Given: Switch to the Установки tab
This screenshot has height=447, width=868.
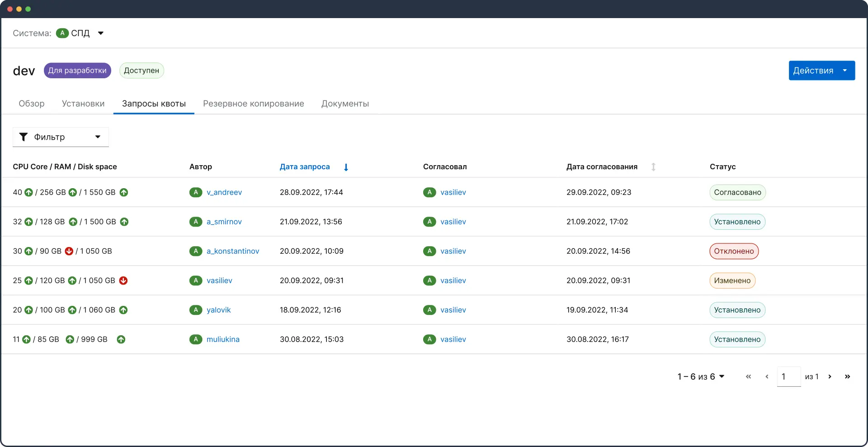Looking at the screenshot, I should [83, 104].
